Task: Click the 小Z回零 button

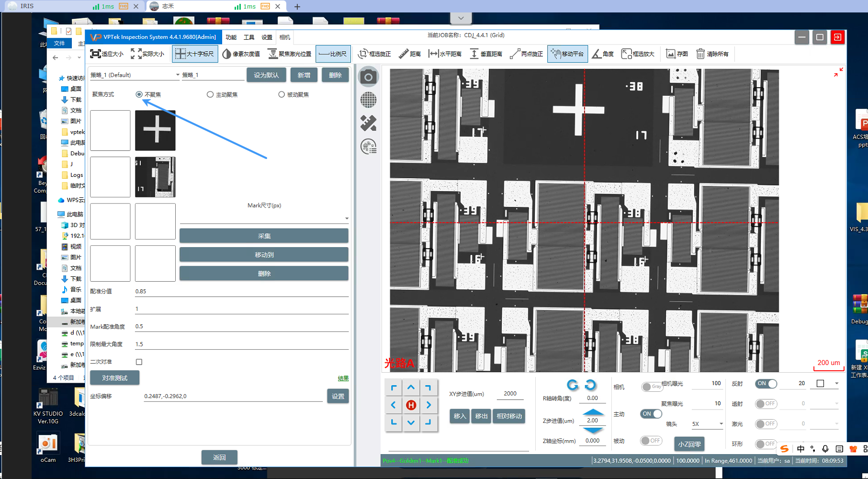Action: pos(689,444)
